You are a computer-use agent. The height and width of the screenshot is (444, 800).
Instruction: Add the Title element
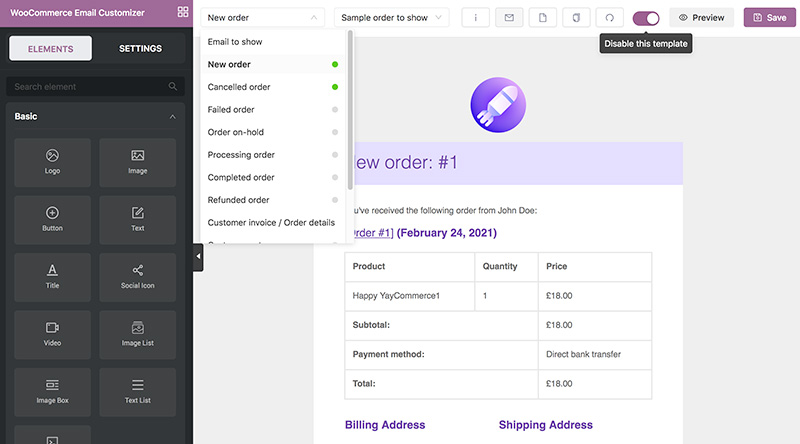[x=53, y=277]
